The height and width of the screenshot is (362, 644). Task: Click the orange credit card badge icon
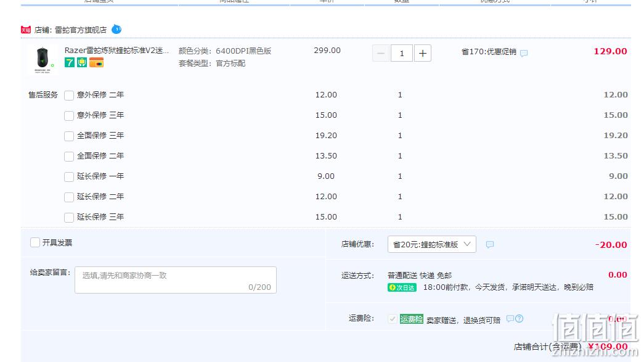(x=97, y=62)
